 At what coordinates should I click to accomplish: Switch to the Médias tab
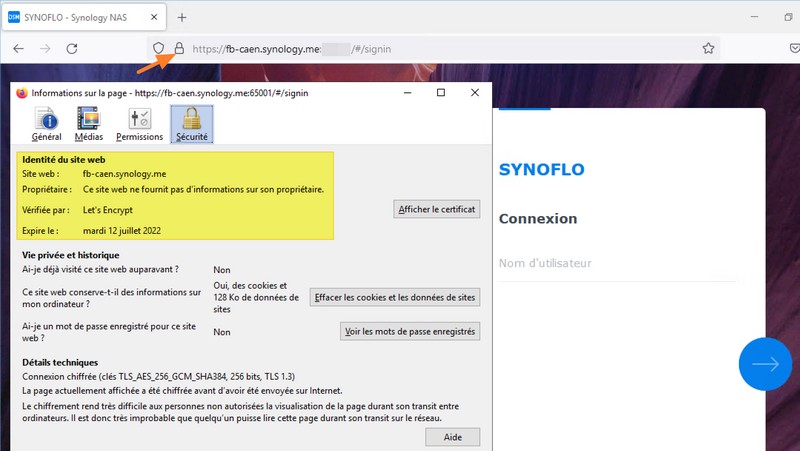89,124
